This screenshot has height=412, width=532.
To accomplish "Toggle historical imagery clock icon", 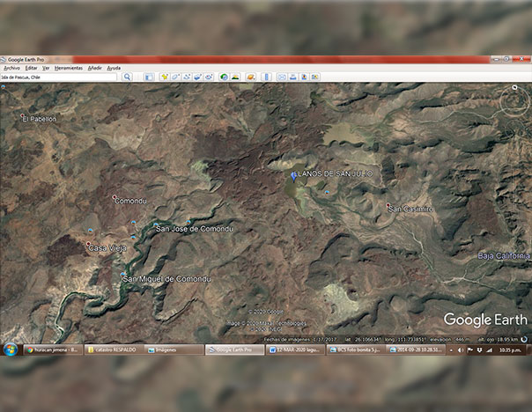I will (x=225, y=77).
